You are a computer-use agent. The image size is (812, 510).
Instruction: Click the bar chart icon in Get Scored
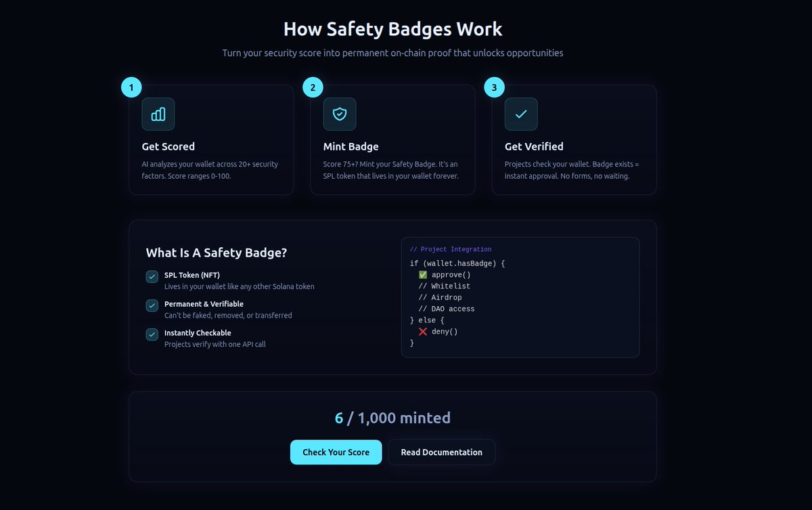point(158,114)
